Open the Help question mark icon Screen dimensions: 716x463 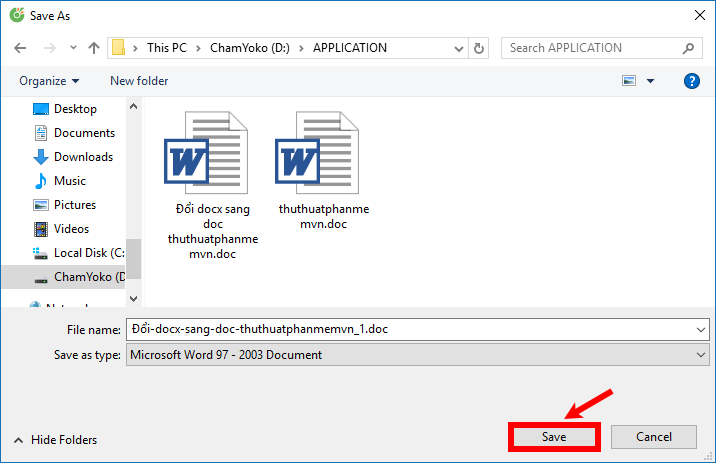(691, 81)
